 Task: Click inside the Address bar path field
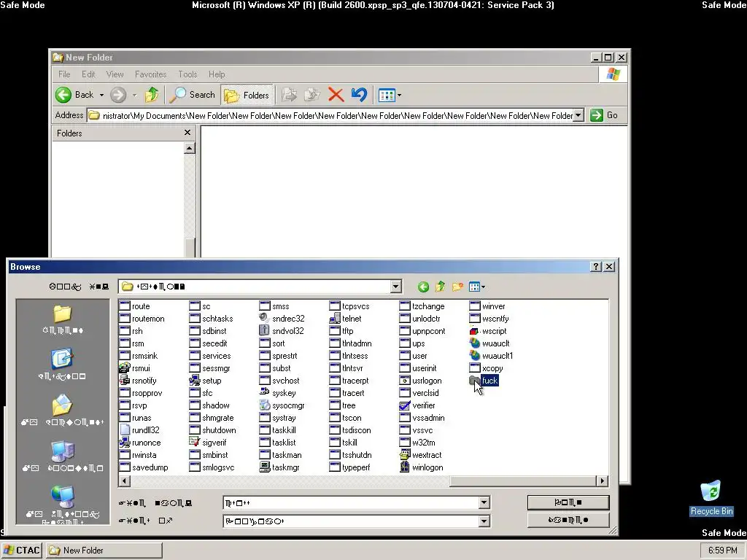[330, 115]
